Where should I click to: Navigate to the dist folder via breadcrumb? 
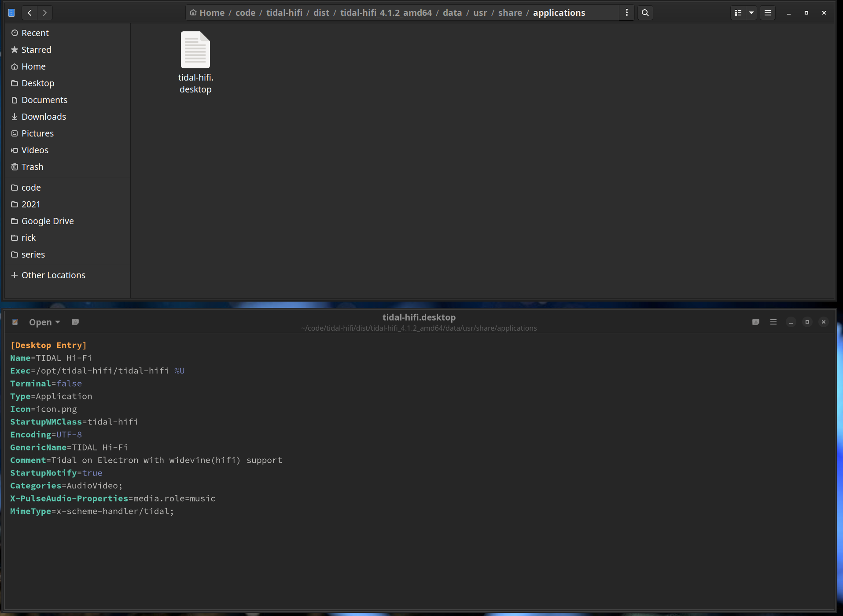click(321, 12)
